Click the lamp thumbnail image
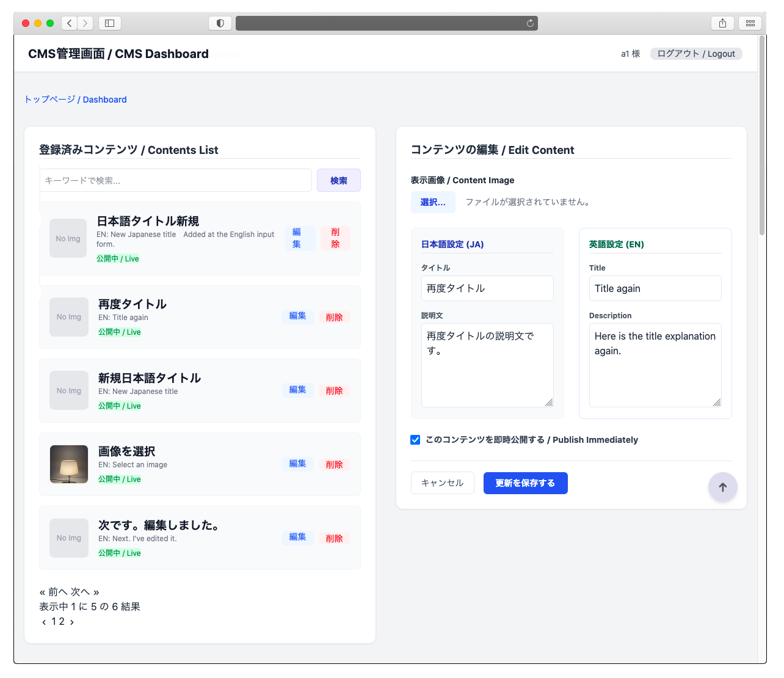784x678 pixels. click(x=69, y=464)
